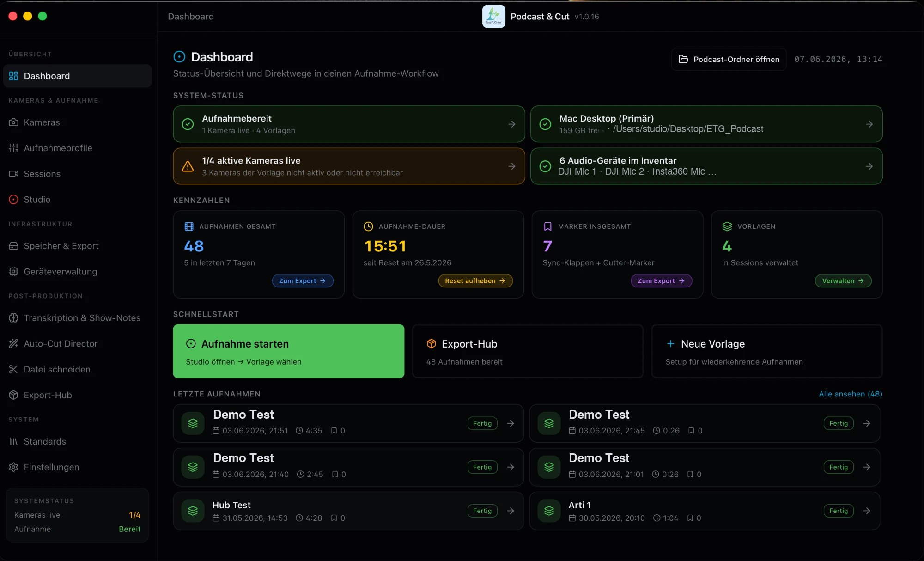Click the Marker Insgesamt bookmark icon
The height and width of the screenshot is (561, 924).
pyautogui.click(x=547, y=226)
